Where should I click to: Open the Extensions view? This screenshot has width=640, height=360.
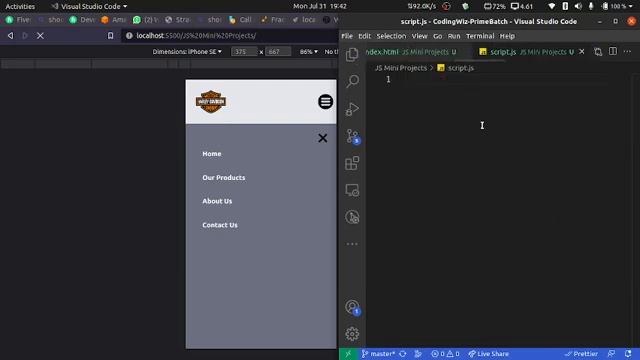(352, 163)
